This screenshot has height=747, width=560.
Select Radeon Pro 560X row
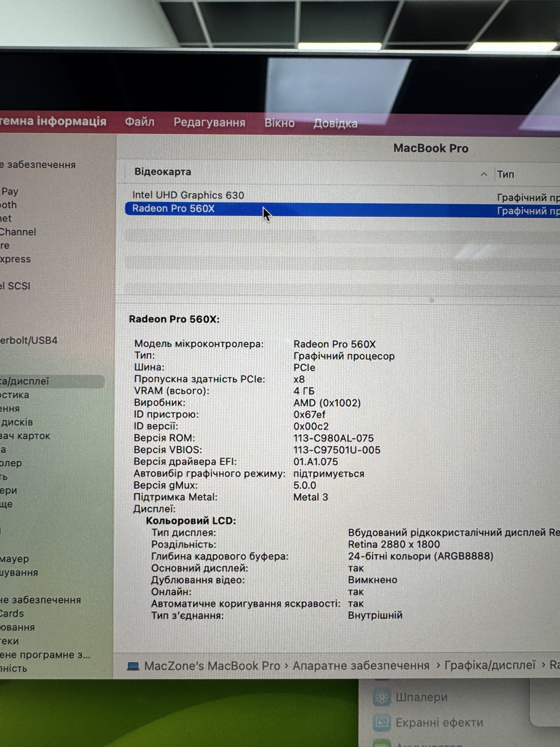(x=342, y=210)
